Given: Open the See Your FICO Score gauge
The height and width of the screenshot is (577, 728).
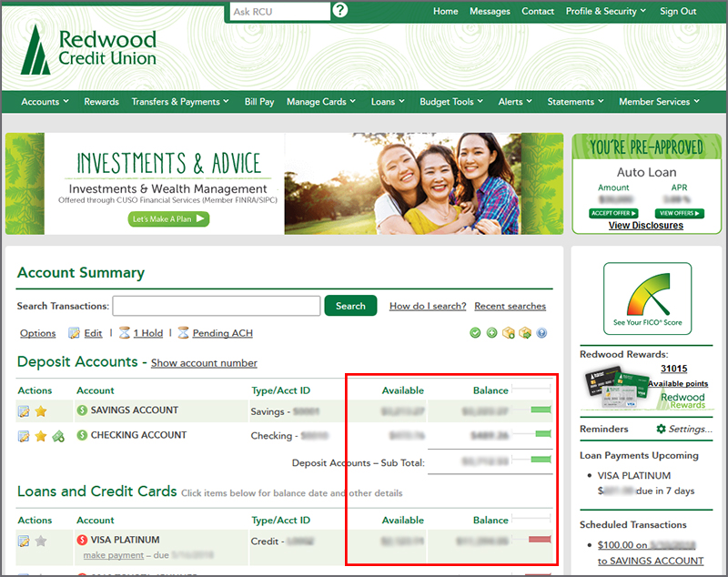Looking at the screenshot, I should coord(648,299).
